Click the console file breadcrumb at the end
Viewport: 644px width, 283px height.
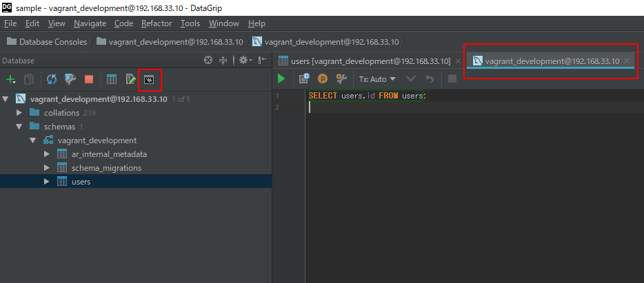point(325,42)
